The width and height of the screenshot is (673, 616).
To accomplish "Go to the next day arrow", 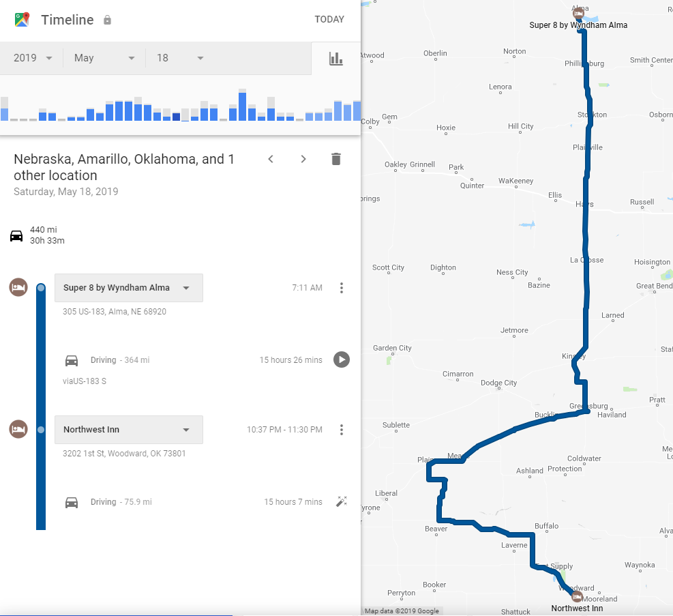I will click(303, 159).
